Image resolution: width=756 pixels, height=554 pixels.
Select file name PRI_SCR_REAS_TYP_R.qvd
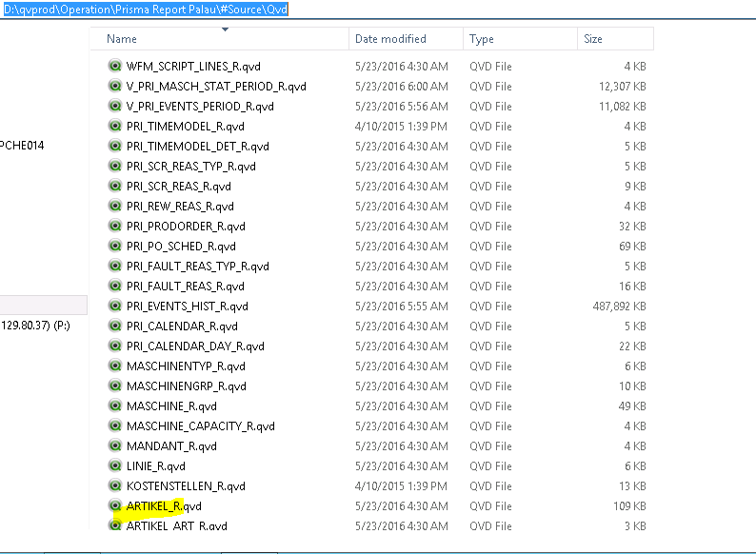[191, 167]
